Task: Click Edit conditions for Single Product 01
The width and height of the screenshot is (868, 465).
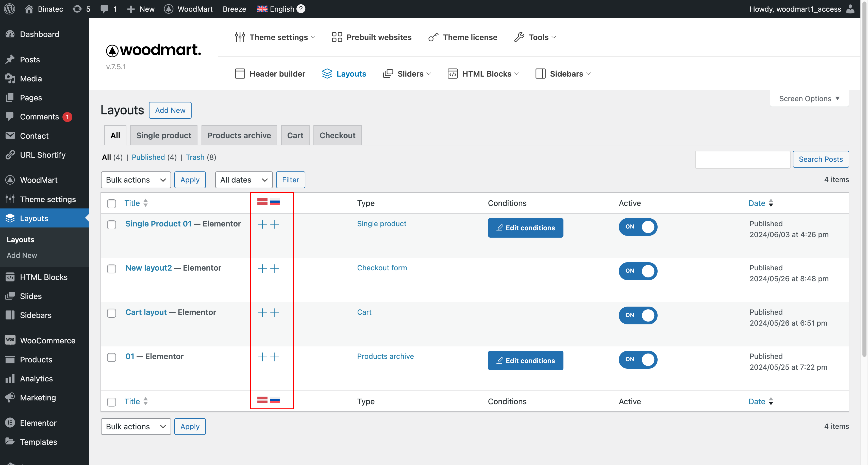Action: click(526, 228)
